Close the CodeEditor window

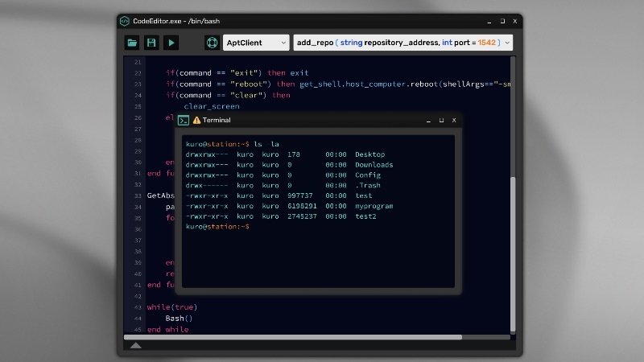(515, 21)
